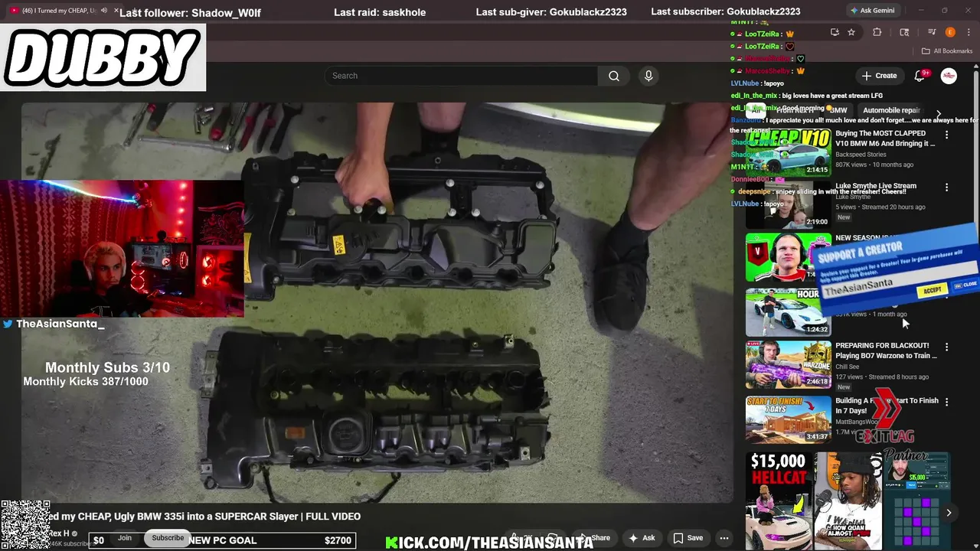Screen dimensions: 980x551
Task: Click the 'KICK.COM/THEASIANSANTA' banner text
Action: [x=490, y=543]
